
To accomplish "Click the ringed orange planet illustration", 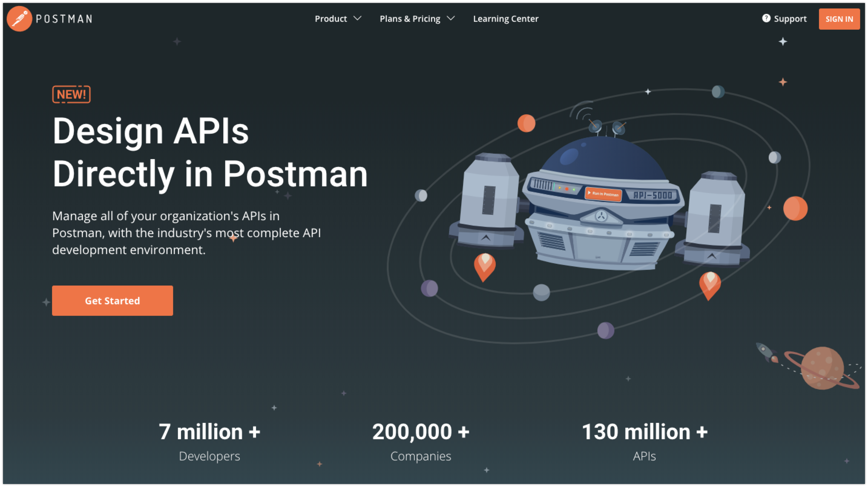I will 822,368.
